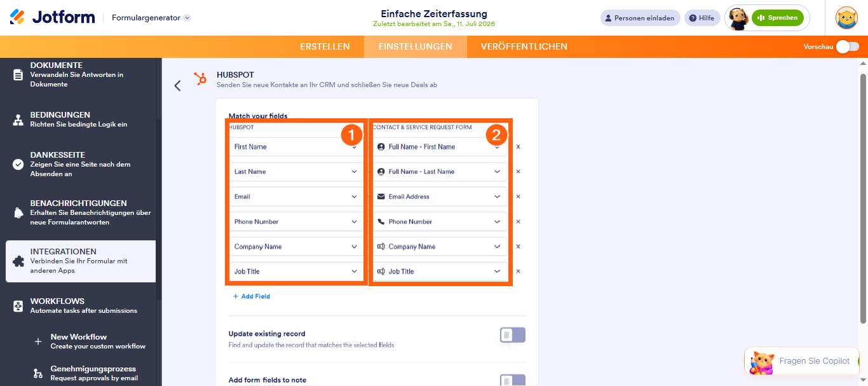This screenshot has height=386, width=868.
Task: Open the Workflows sidebar section
Action: (x=81, y=305)
